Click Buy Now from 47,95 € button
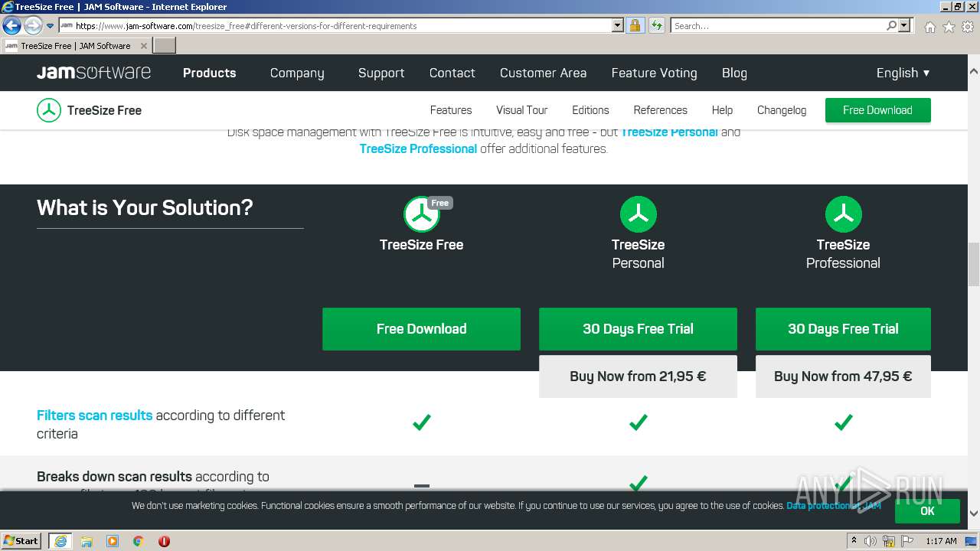This screenshot has width=980, height=551. click(x=843, y=377)
